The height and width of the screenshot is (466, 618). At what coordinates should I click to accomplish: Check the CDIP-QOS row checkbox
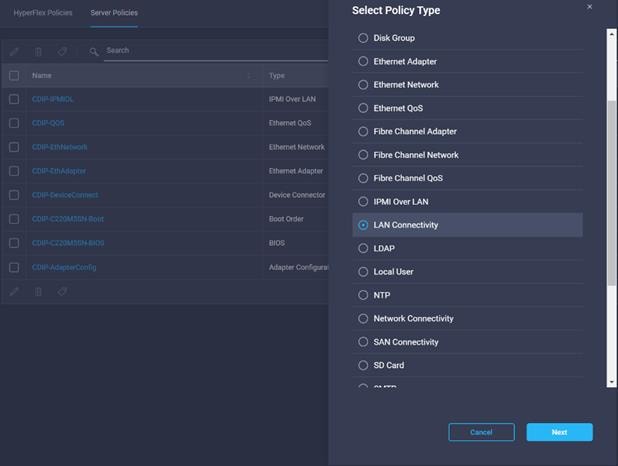pos(14,123)
